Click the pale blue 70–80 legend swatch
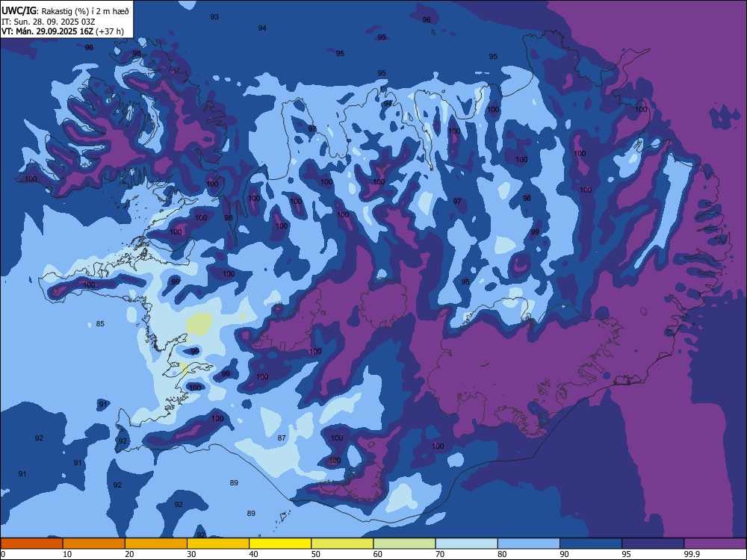The height and width of the screenshot is (560, 747). [466, 544]
